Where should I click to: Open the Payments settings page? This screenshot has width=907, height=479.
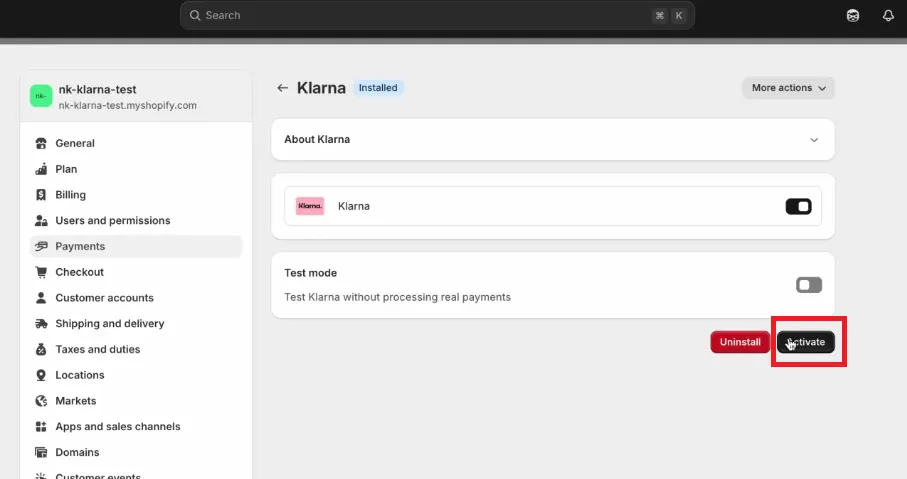pyautogui.click(x=80, y=246)
